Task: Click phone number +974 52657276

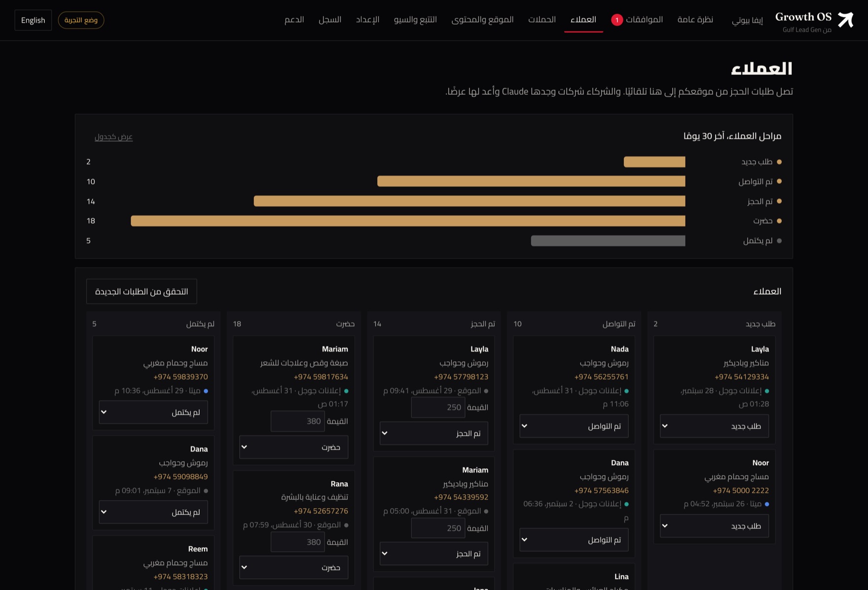Action: coord(321,511)
